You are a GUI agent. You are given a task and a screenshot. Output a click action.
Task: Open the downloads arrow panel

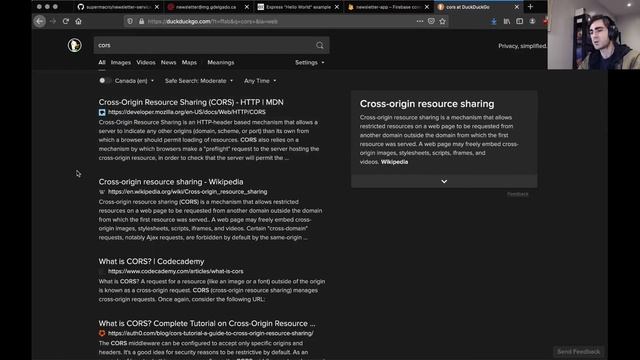[x=494, y=21]
